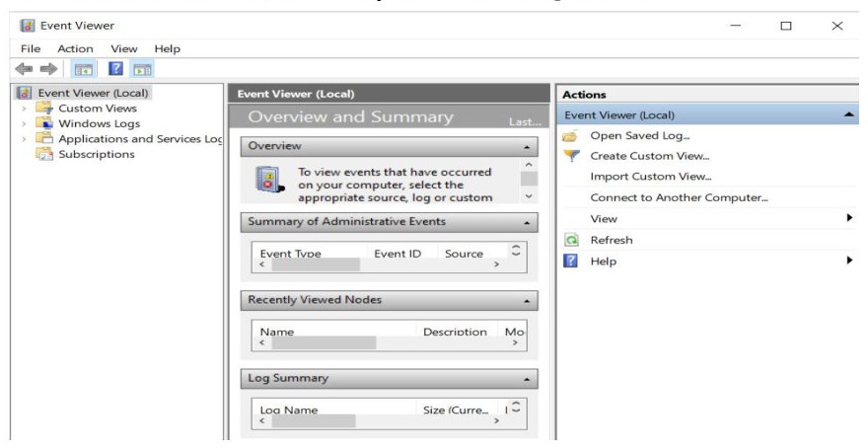
Task: Click Log Summary scroll left arrow
Action: click(x=261, y=421)
